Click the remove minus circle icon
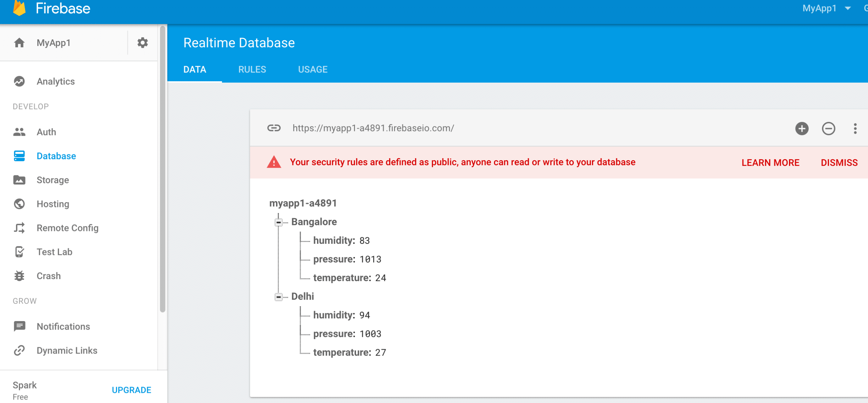868x403 pixels. (x=828, y=128)
